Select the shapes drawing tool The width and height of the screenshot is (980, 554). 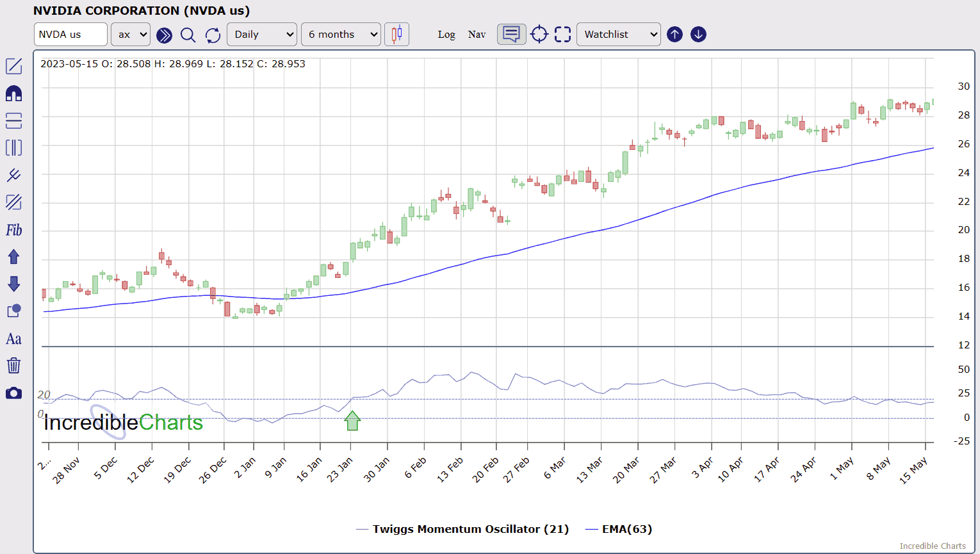(13, 311)
